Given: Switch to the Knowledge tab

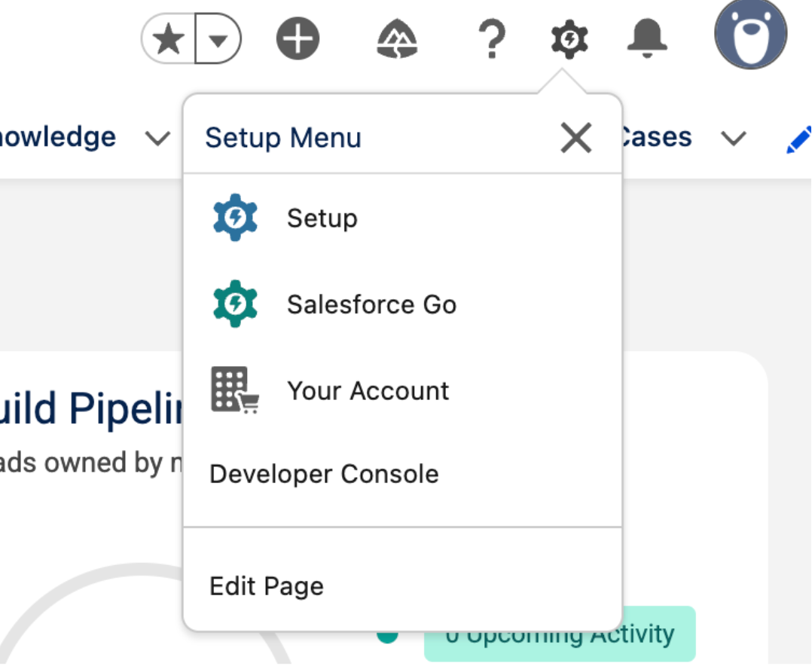Looking at the screenshot, I should click(x=59, y=137).
